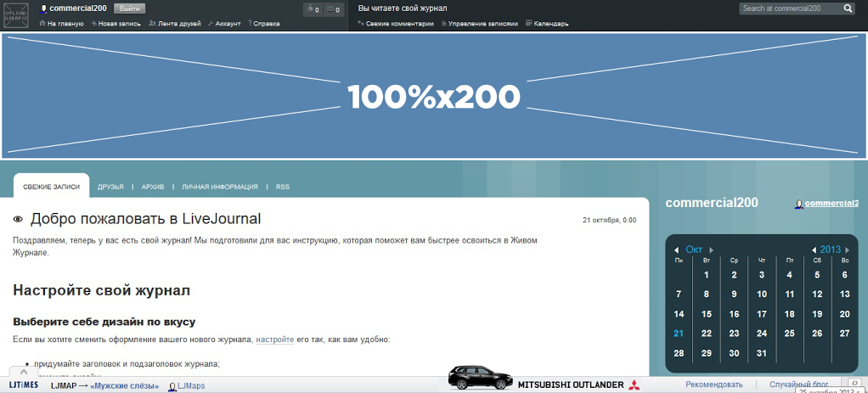Switch to the Друзья tab
This screenshot has height=393, width=868.
(x=110, y=187)
